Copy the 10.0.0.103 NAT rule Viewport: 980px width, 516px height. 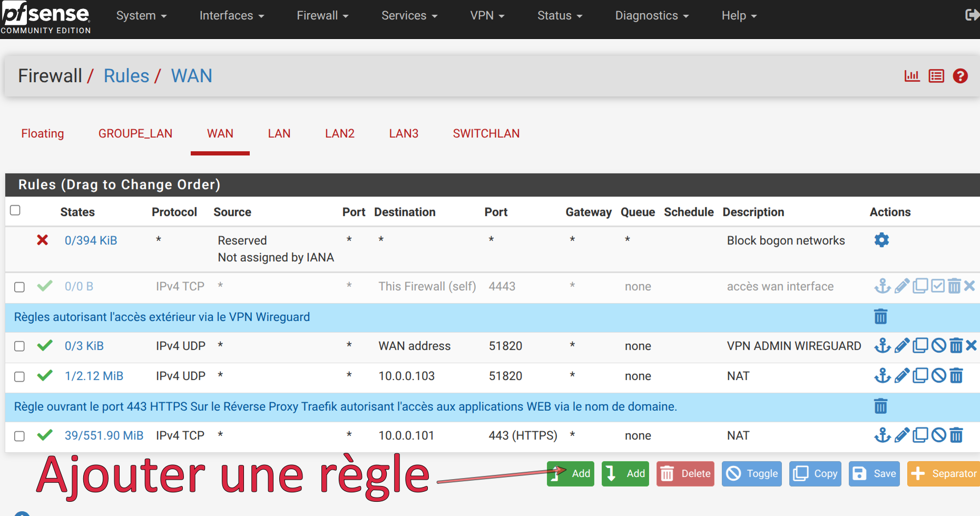(920, 376)
